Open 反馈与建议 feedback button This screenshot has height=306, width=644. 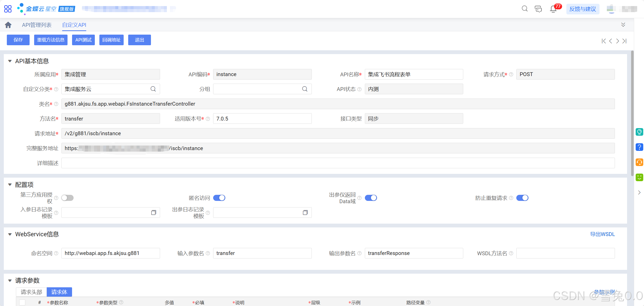(583, 9)
